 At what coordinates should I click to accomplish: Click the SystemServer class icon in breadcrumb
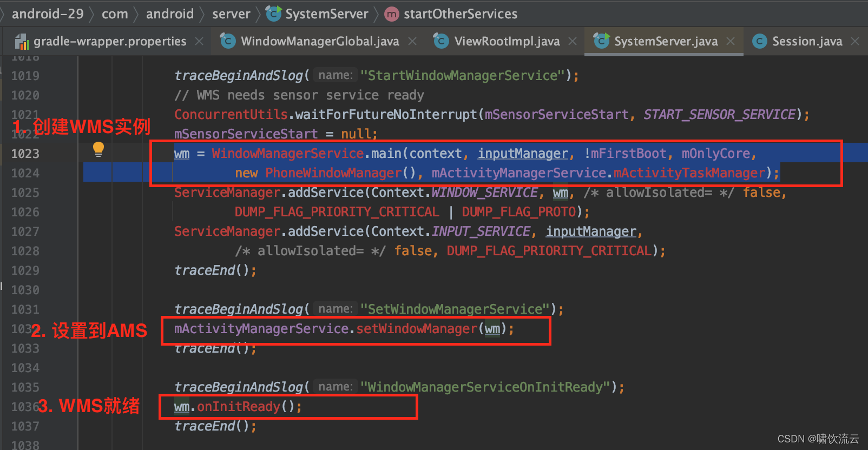point(273,14)
